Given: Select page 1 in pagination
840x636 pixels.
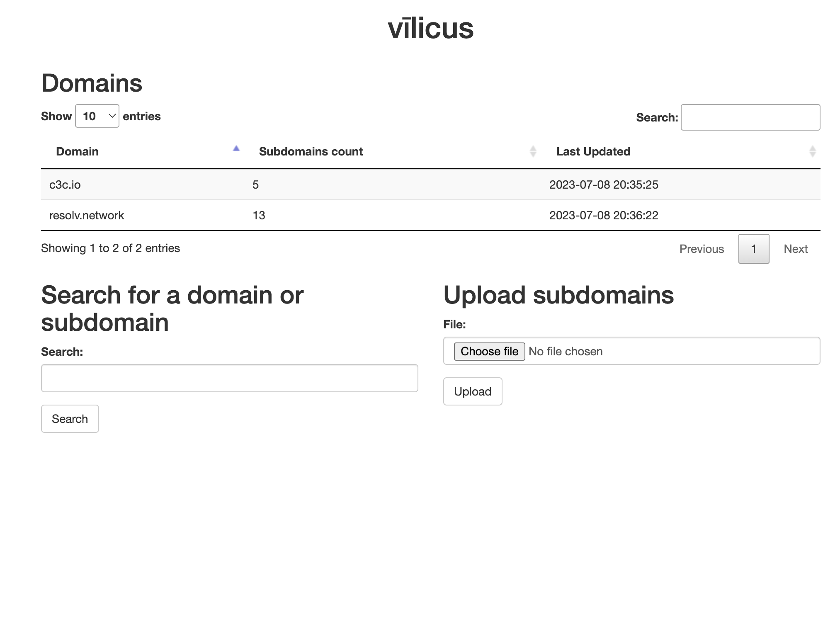Looking at the screenshot, I should pyautogui.click(x=753, y=249).
